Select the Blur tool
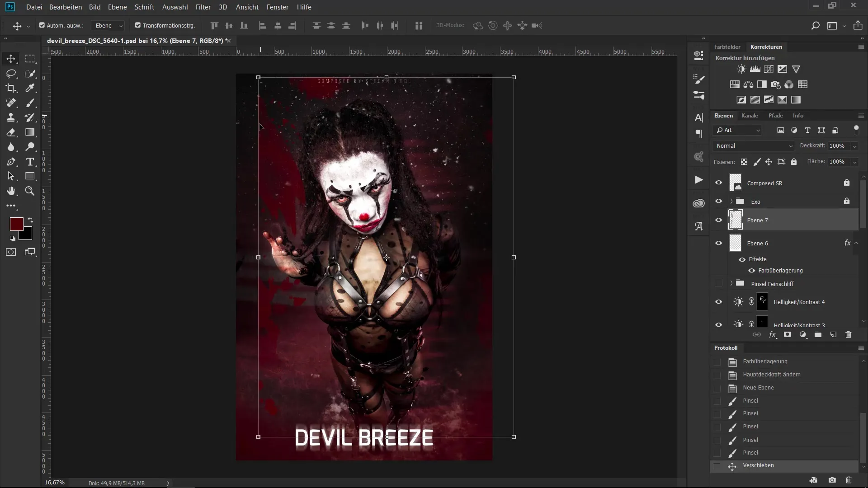 point(11,147)
